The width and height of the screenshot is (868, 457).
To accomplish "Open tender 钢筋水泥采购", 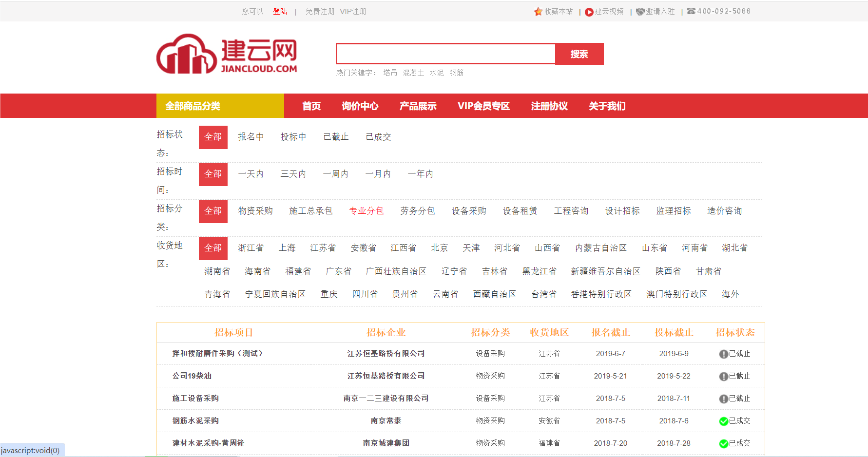I will (195, 421).
